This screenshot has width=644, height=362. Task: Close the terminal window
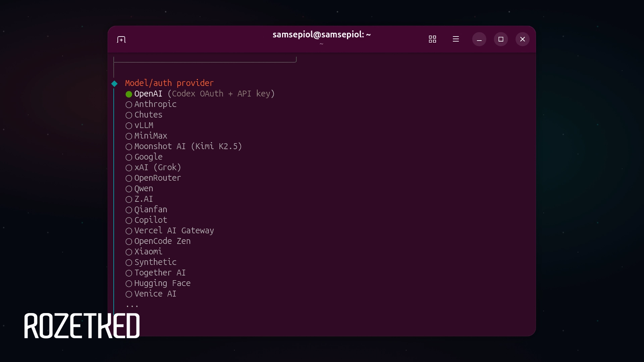522,39
